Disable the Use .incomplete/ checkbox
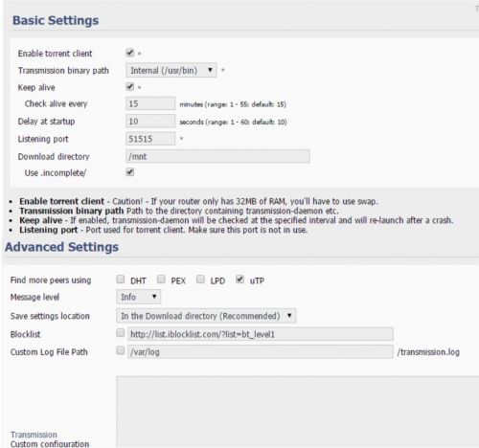The width and height of the screenshot is (479, 448). pyautogui.click(x=130, y=172)
